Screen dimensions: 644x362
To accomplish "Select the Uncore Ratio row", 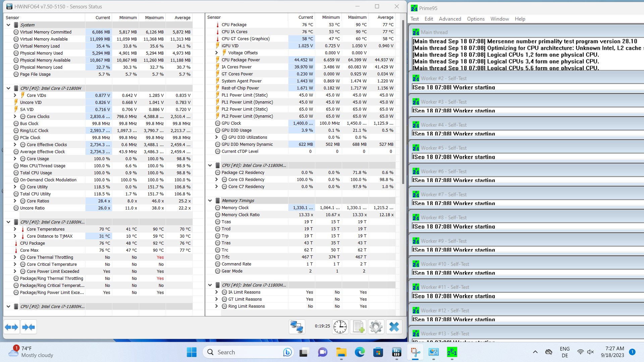I will pos(98,208).
